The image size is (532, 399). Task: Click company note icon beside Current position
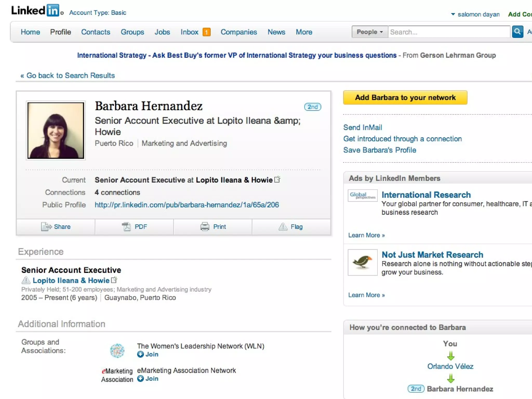277,179
